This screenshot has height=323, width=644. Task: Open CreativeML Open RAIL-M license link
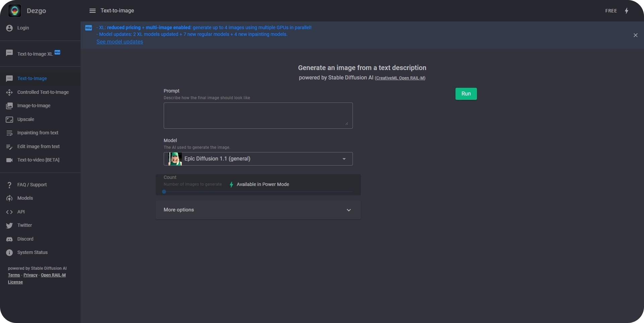click(400, 78)
